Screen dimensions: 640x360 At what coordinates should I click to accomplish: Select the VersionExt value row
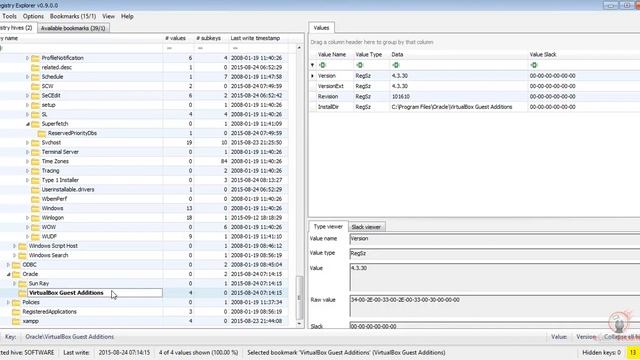(475, 86)
